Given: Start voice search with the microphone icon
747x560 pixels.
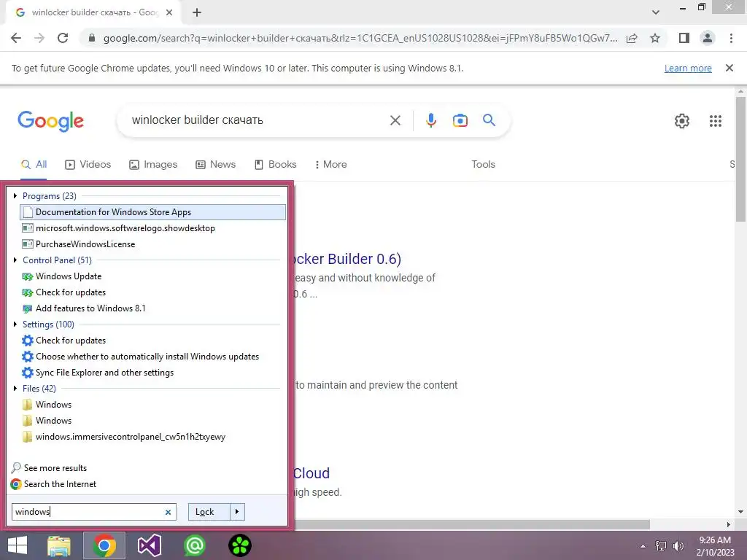Looking at the screenshot, I should [x=430, y=120].
